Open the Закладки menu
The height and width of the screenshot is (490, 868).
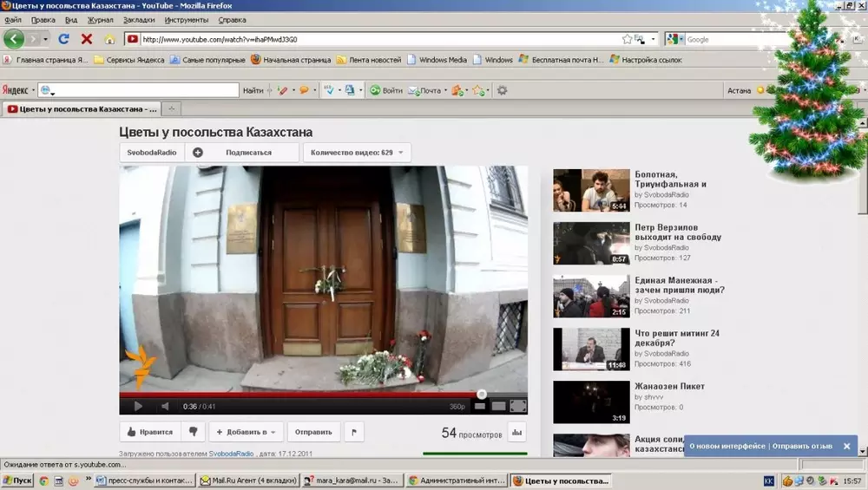139,19
